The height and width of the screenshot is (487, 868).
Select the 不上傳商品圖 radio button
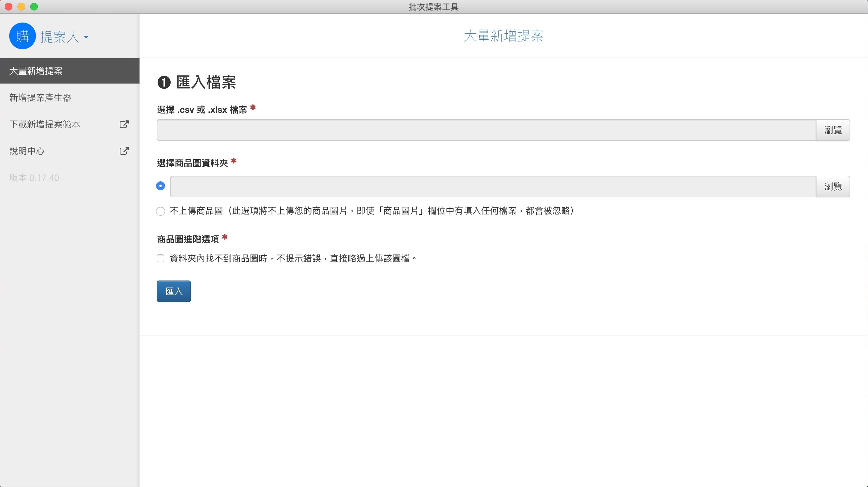click(x=161, y=211)
